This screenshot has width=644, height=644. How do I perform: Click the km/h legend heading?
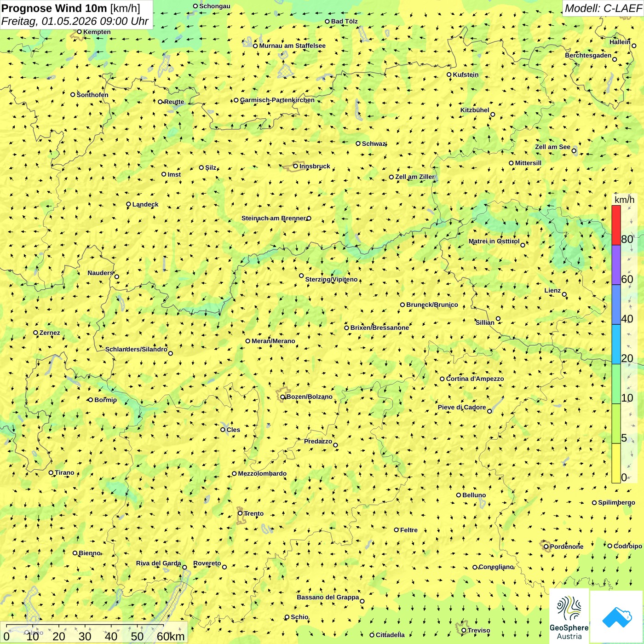click(624, 200)
